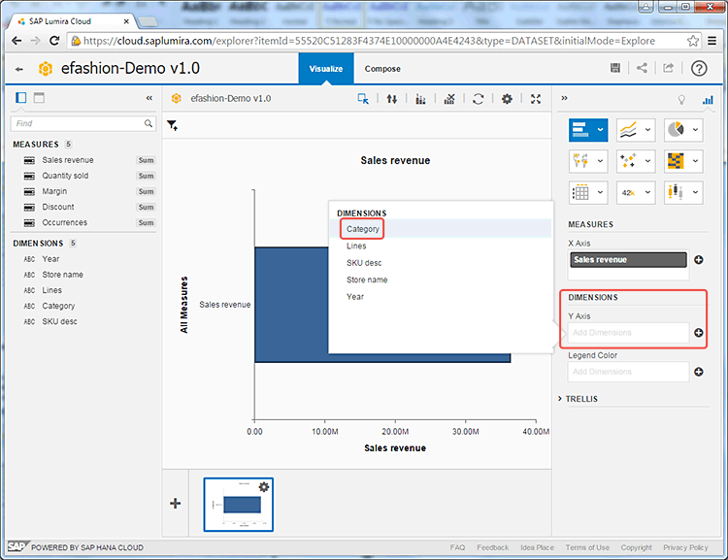Image resolution: width=728 pixels, height=560 pixels.
Task: Switch to horizontal panel layout view
Action: (x=39, y=98)
